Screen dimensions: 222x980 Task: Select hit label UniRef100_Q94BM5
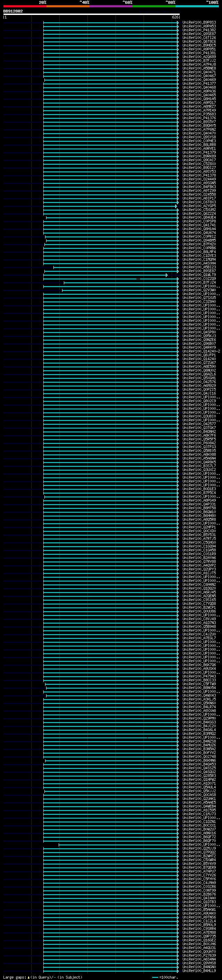199,240
